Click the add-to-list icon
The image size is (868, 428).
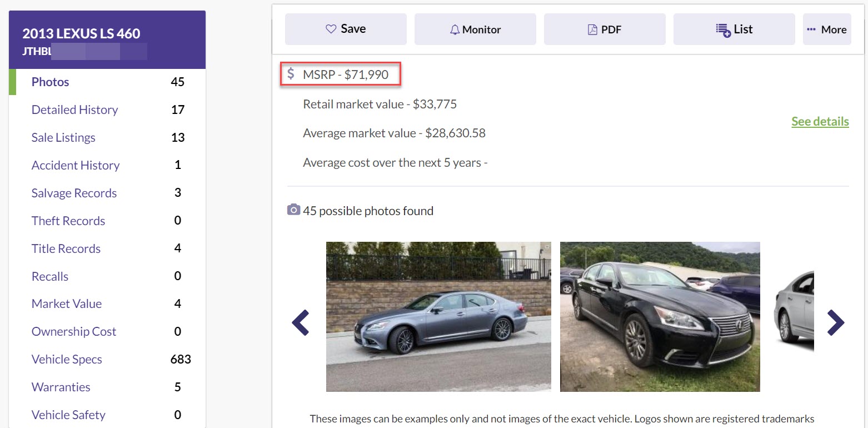point(723,30)
